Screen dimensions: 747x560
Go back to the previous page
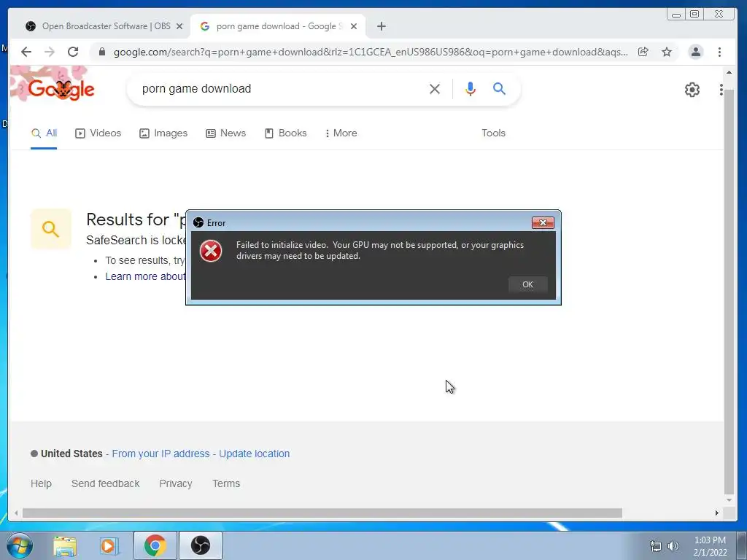click(26, 52)
